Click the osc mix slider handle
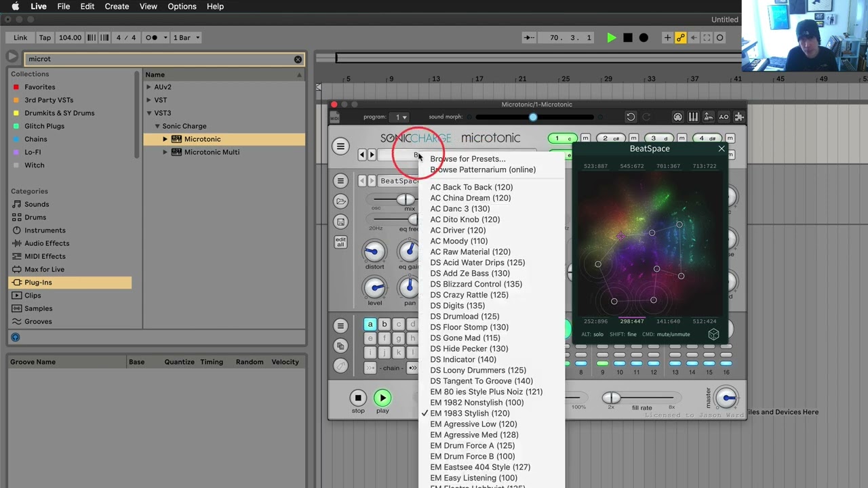Image resolution: width=868 pixels, height=488 pixels. pos(406,199)
